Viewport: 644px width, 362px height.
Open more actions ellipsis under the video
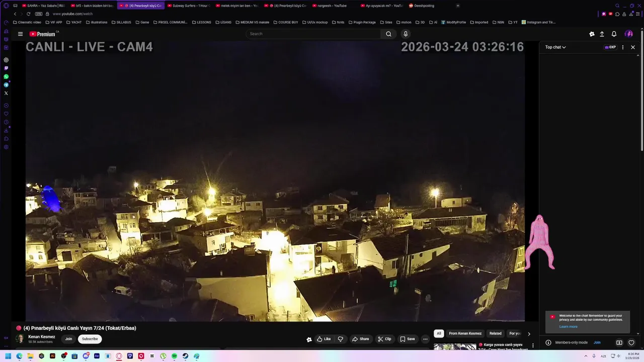coord(425,339)
